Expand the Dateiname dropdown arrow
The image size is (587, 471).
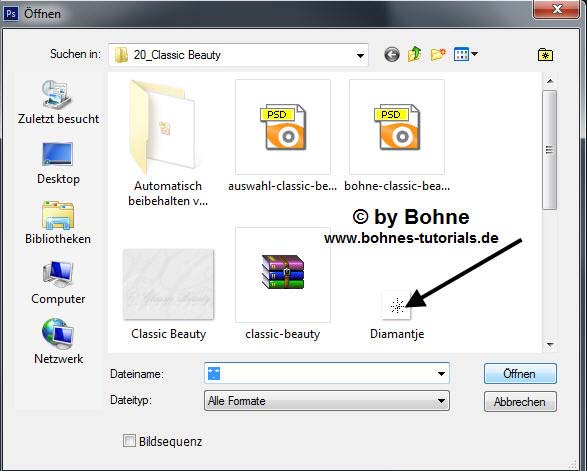pos(441,373)
